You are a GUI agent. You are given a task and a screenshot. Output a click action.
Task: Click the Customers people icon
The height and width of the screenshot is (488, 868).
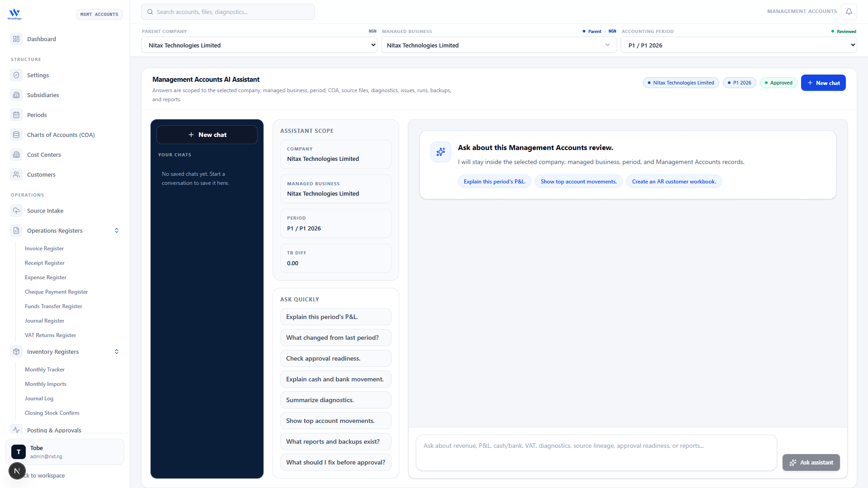[16, 174]
